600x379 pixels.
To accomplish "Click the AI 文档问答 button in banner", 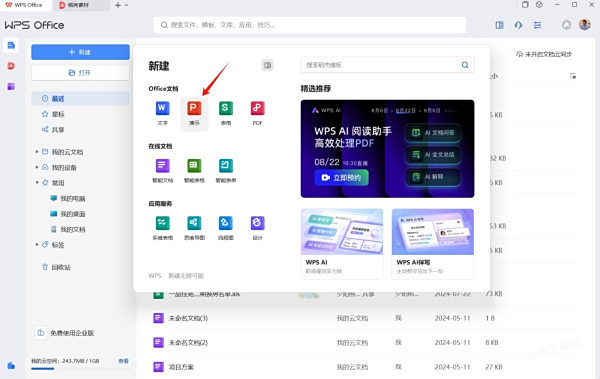I will click(x=433, y=133).
